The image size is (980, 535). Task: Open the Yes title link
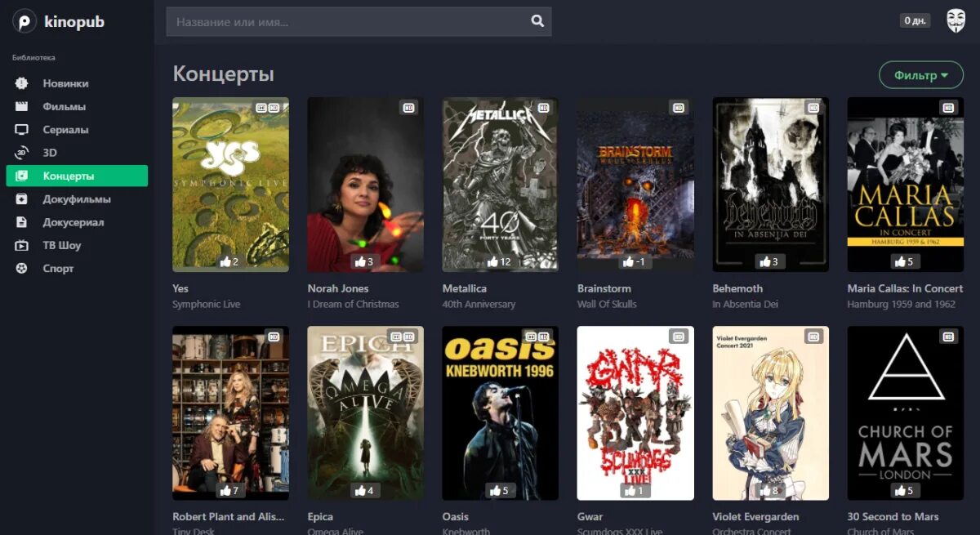pos(180,288)
